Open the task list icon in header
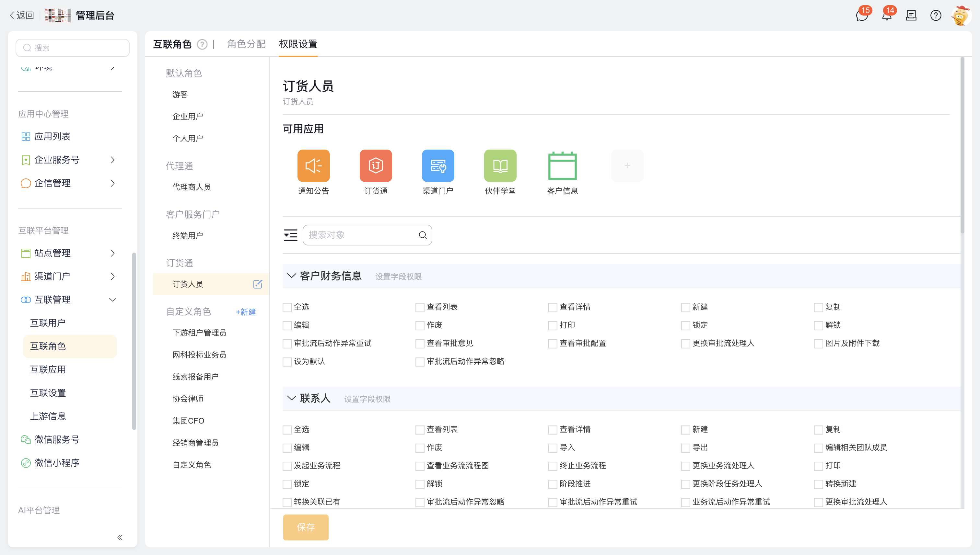This screenshot has height=555, width=980. pyautogui.click(x=911, y=15)
